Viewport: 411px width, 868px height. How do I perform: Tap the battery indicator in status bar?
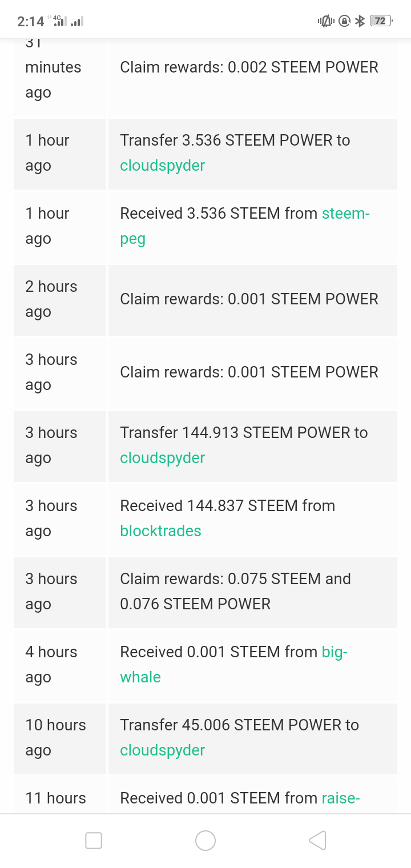pyautogui.click(x=381, y=21)
